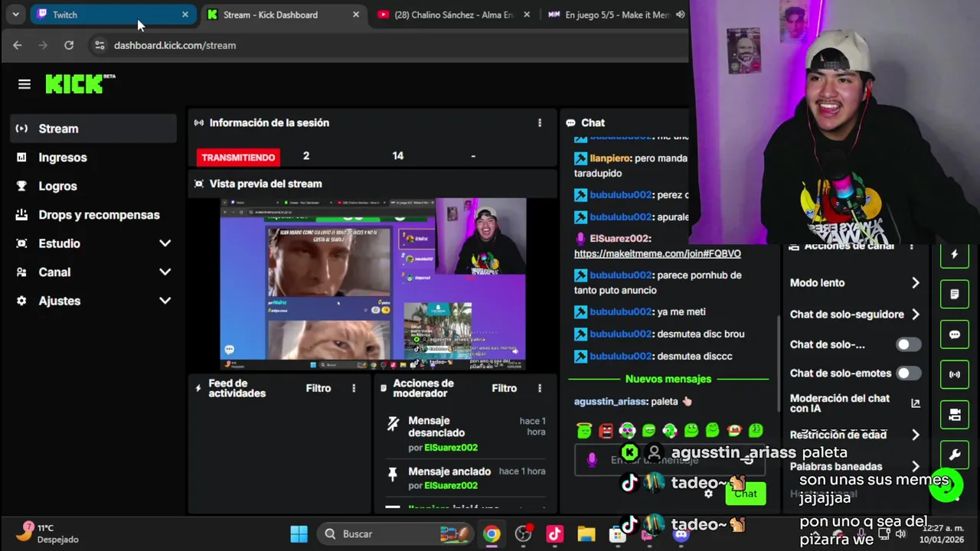The image size is (980, 551).
Task: Click the Mensaje anclado moderator entry
Action: click(465, 478)
